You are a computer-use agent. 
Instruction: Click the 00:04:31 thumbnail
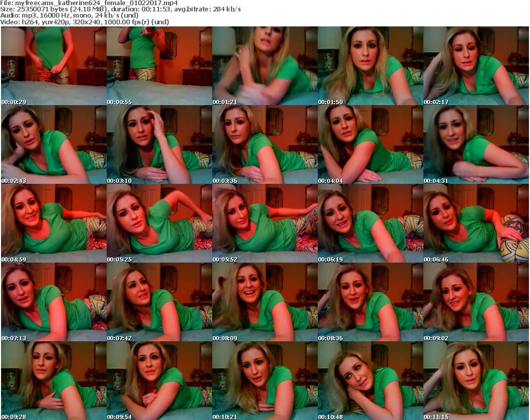pos(476,144)
